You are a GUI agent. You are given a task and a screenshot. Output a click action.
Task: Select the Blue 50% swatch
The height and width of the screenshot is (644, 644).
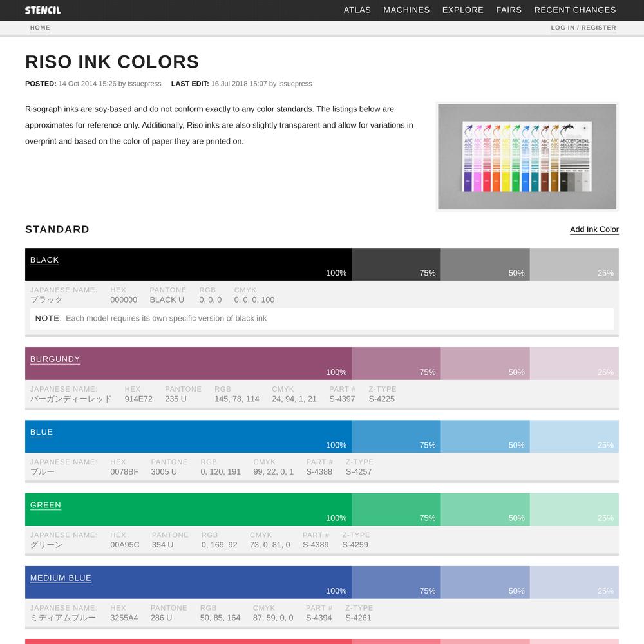(485, 436)
